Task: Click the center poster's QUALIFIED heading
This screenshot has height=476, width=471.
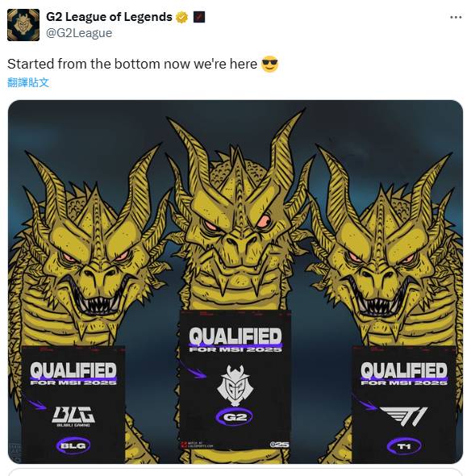Action: [x=235, y=336]
